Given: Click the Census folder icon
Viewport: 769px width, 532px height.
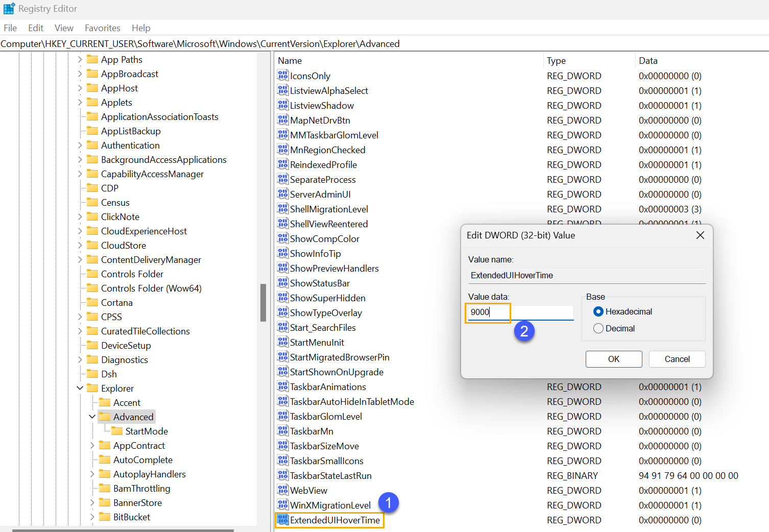Looking at the screenshot, I should [x=92, y=202].
